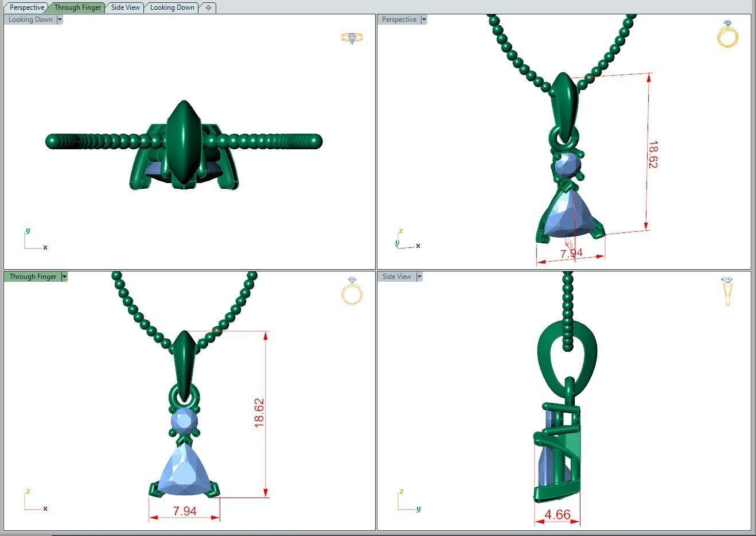
Task: Open the Side View viewport dropdown arrow
Action: 419,277
